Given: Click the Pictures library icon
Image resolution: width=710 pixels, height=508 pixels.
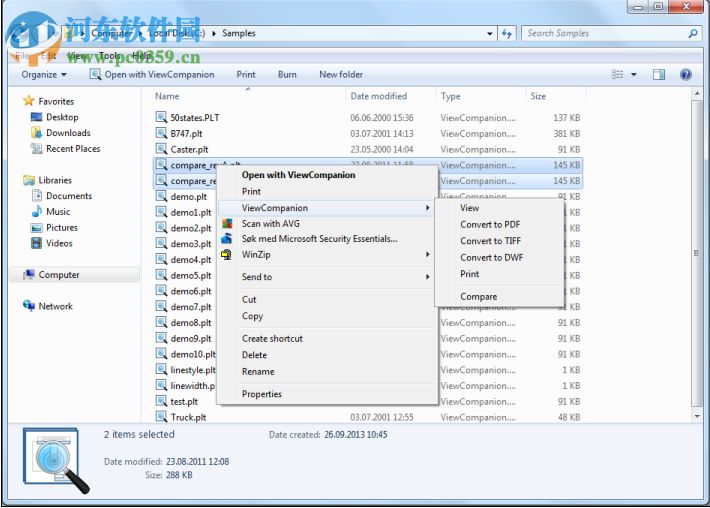Looking at the screenshot, I should point(36,227).
